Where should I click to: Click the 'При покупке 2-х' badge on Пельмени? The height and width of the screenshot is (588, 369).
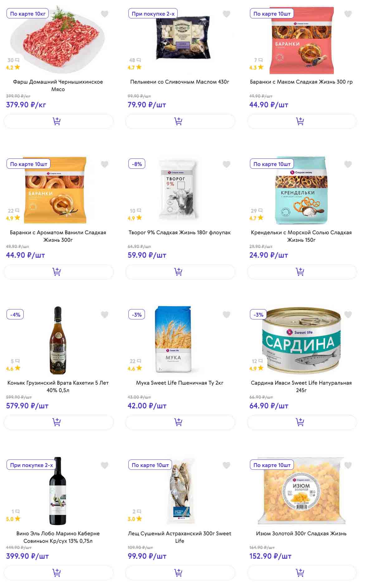(x=153, y=14)
